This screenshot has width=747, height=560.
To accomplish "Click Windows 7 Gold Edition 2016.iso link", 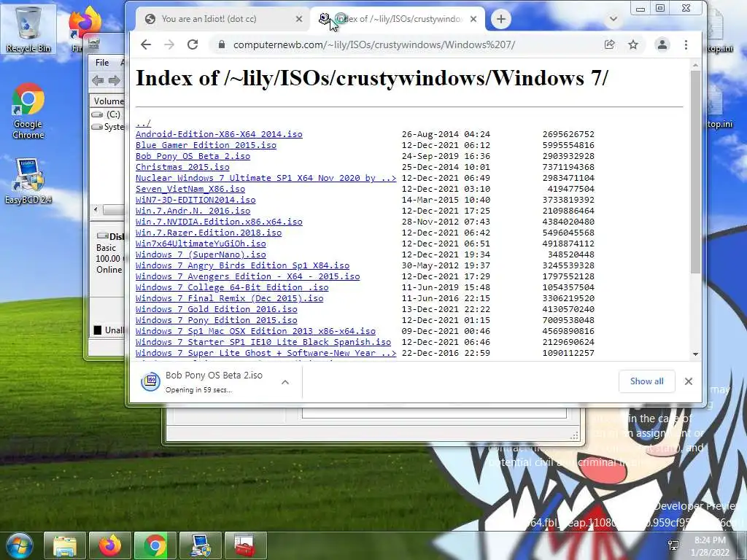I will coord(216,309).
